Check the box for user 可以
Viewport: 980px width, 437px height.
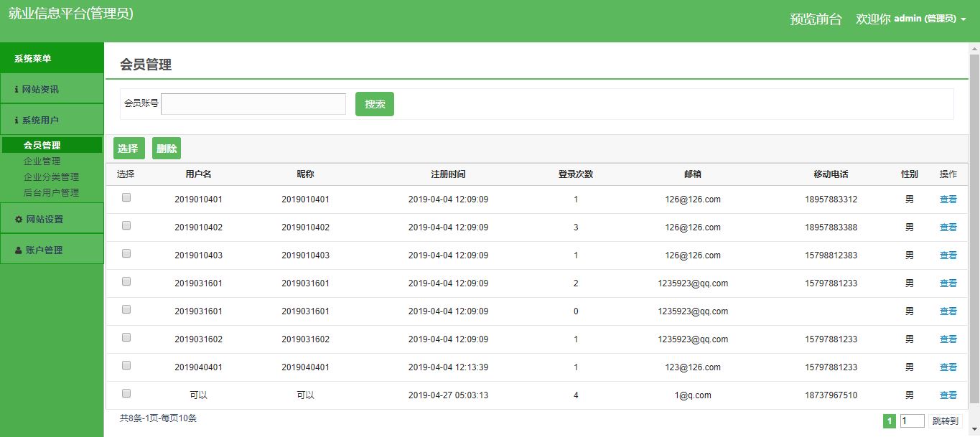pos(126,394)
